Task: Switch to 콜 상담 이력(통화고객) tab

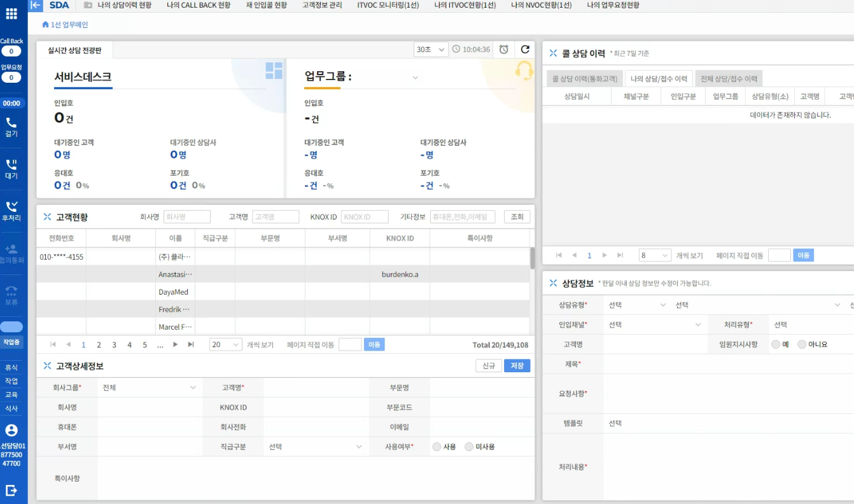Action: 585,79
